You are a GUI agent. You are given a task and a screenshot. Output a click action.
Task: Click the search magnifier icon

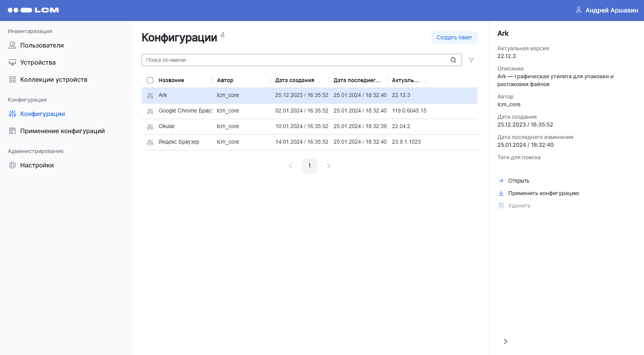(x=453, y=60)
